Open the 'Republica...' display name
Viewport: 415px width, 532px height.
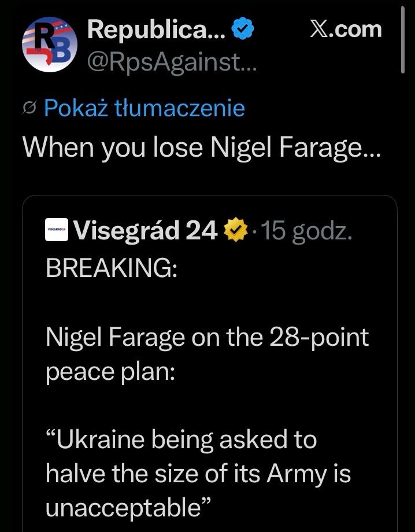156,29
